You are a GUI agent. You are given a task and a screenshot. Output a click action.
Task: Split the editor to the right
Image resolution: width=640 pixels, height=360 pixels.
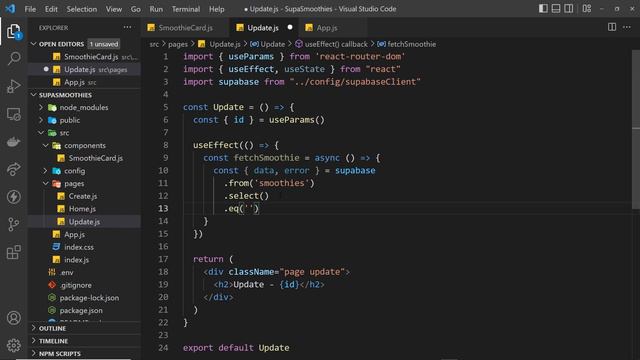pos(612,27)
